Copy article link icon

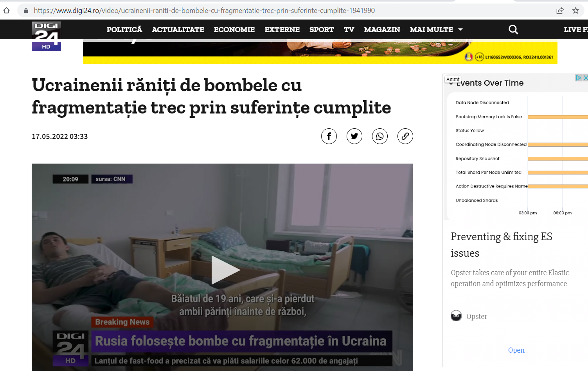click(x=405, y=136)
